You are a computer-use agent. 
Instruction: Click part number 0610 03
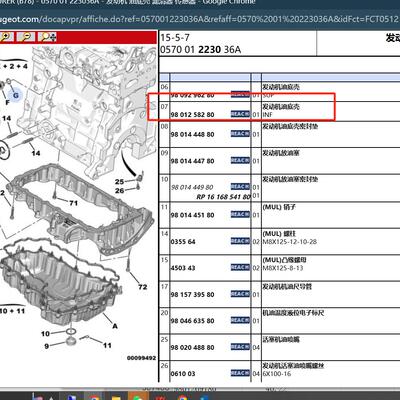click(x=183, y=374)
